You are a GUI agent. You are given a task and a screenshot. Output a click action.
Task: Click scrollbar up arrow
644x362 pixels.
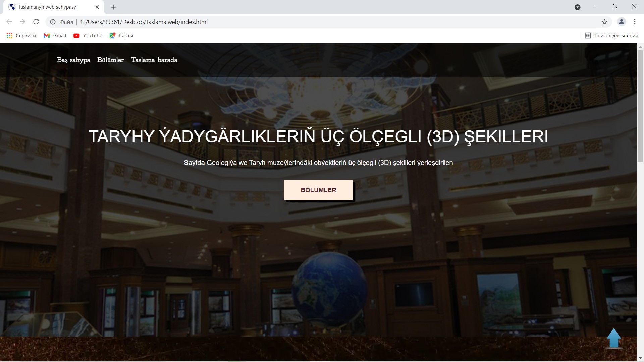(x=640, y=47)
